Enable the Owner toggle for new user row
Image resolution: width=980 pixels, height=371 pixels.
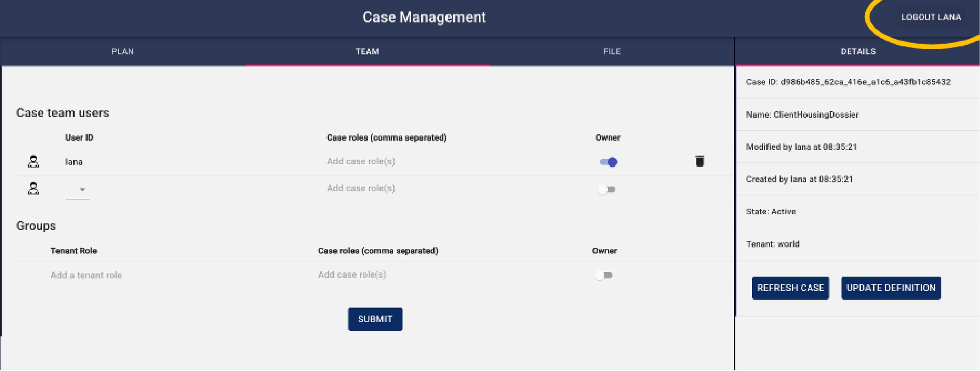pyautogui.click(x=607, y=190)
